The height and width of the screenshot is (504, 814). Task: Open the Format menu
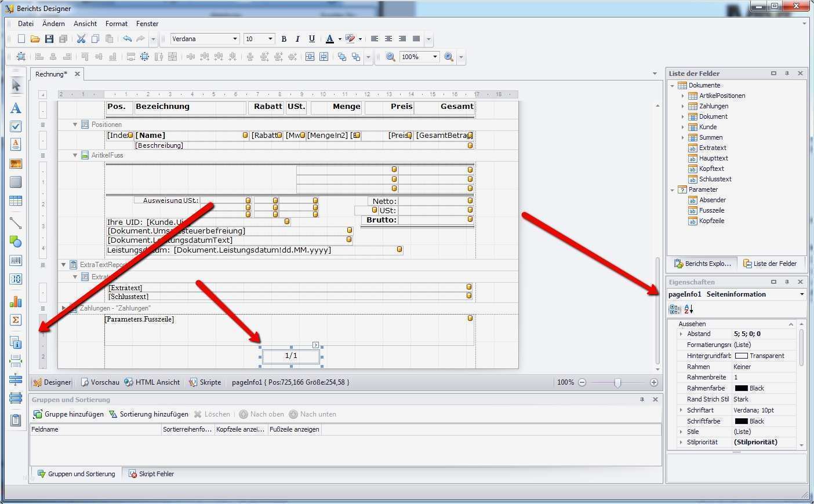pos(117,24)
